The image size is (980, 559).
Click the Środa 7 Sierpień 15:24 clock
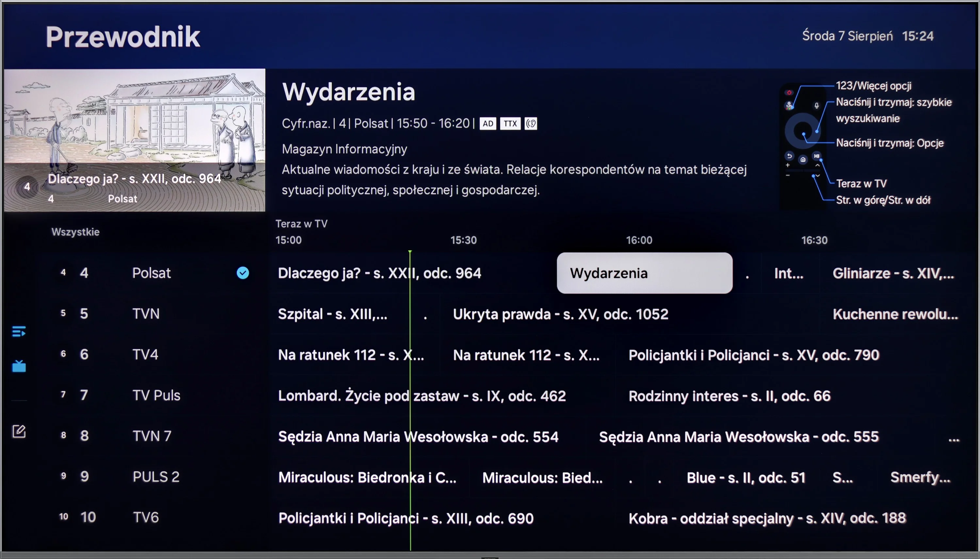[868, 36]
